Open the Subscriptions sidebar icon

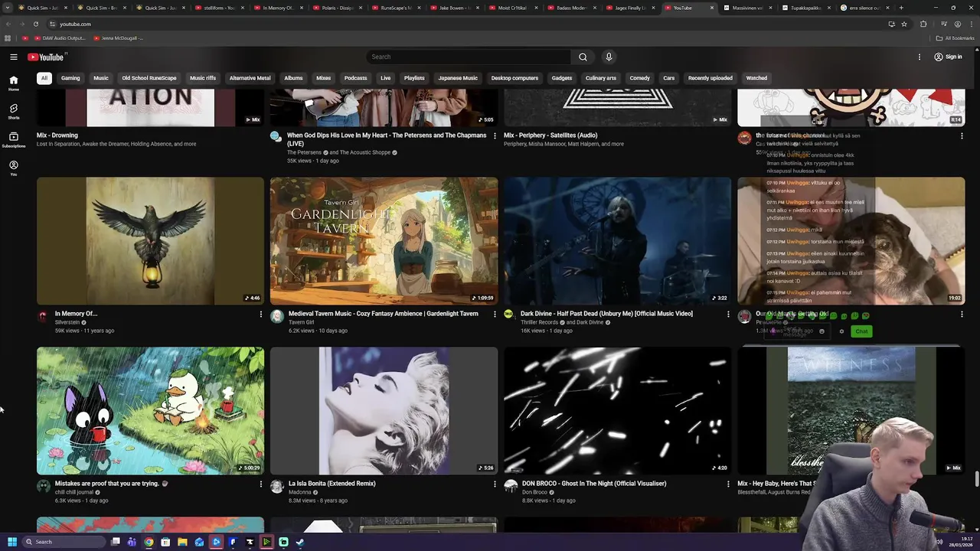(x=13, y=140)
